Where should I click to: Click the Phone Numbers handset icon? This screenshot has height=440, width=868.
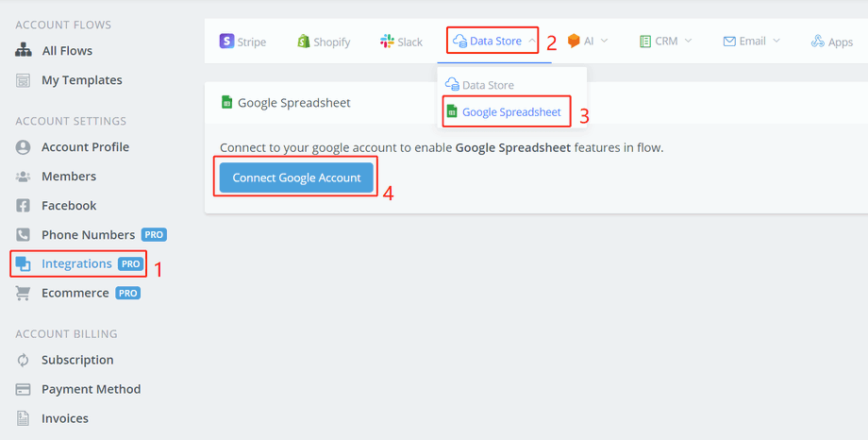click(x=24, y=235)
